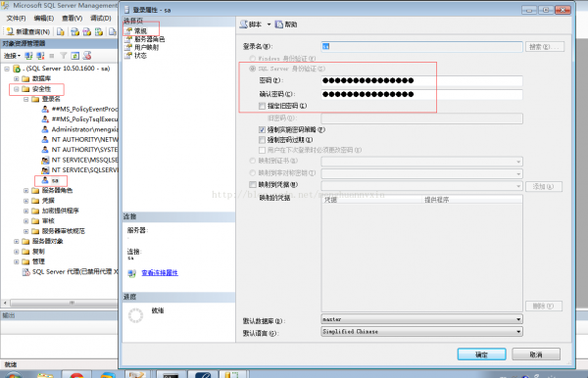Click the Chrome icon in the Windows taskbar
The width and height of the screenshot is (588, 378).
(76, 375)
